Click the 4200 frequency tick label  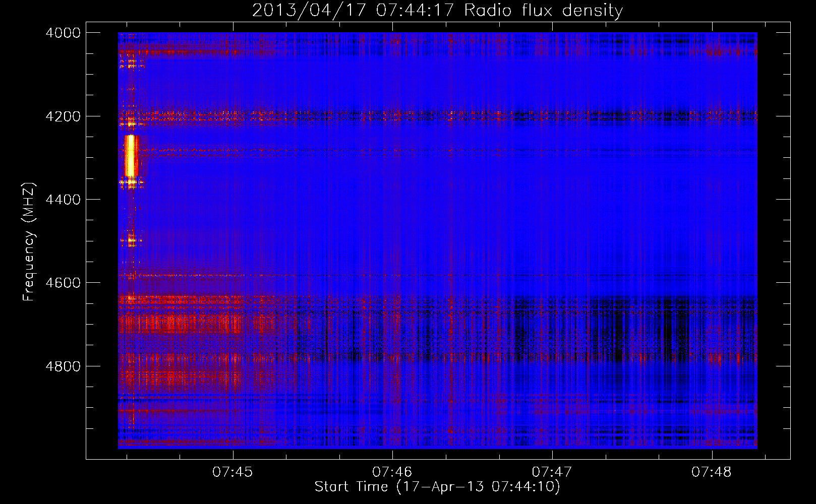pos(63,116)
